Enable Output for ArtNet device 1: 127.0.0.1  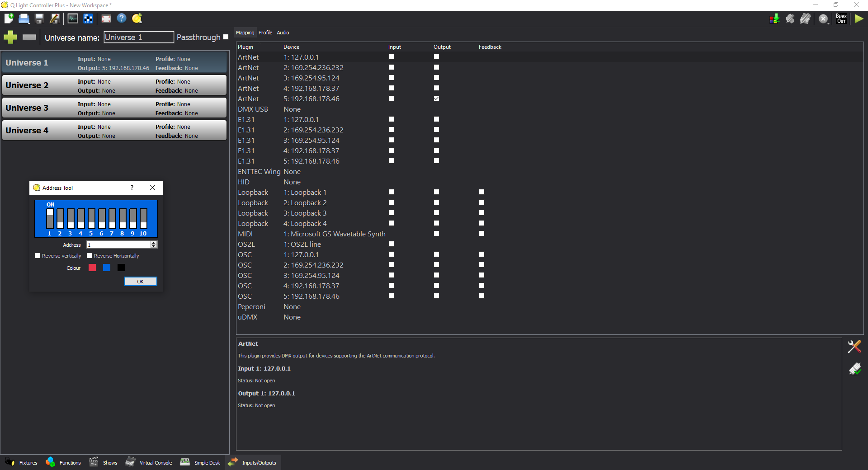436,57
